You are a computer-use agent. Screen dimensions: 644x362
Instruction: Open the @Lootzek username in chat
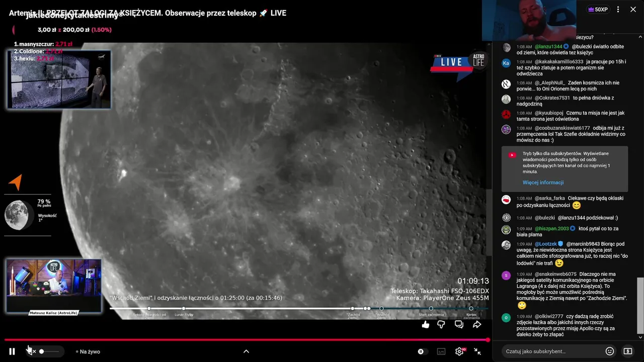pyautogui.click(x=545, y=244)
